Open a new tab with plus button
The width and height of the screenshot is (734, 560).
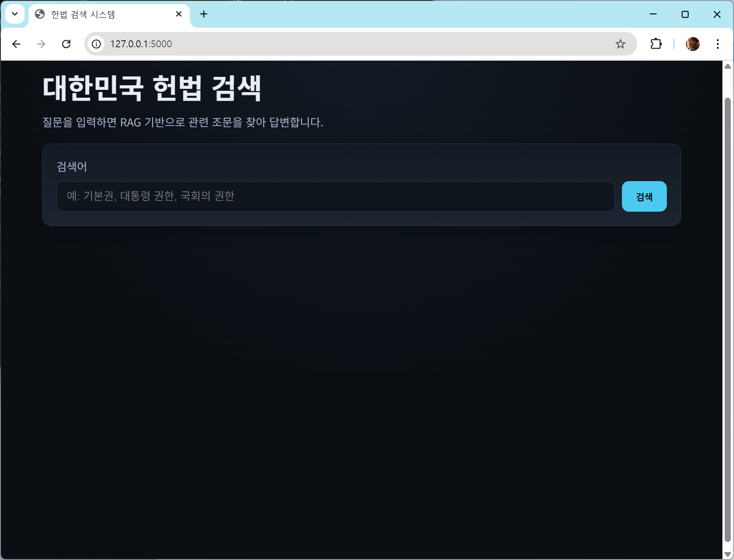point(204,14)
